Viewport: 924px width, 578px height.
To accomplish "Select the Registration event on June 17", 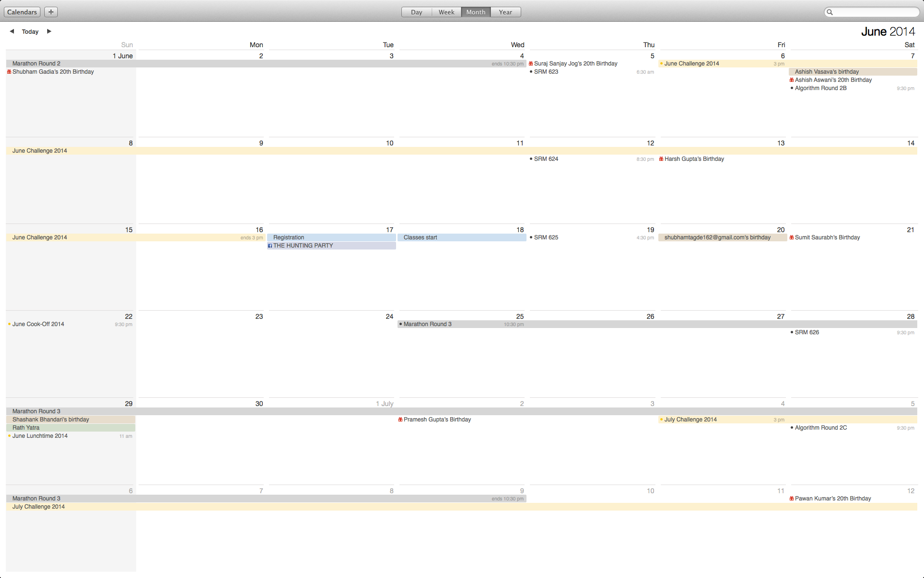I will point(289,237).
